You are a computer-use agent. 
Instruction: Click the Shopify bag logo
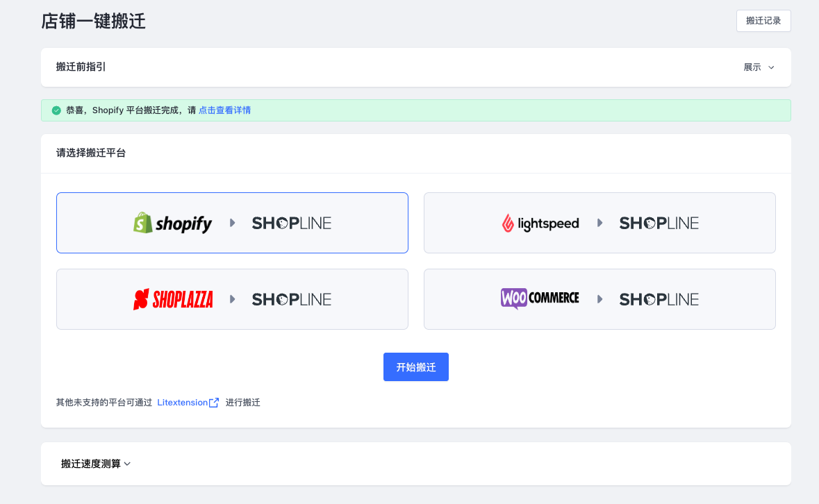[x=142, y=223]
